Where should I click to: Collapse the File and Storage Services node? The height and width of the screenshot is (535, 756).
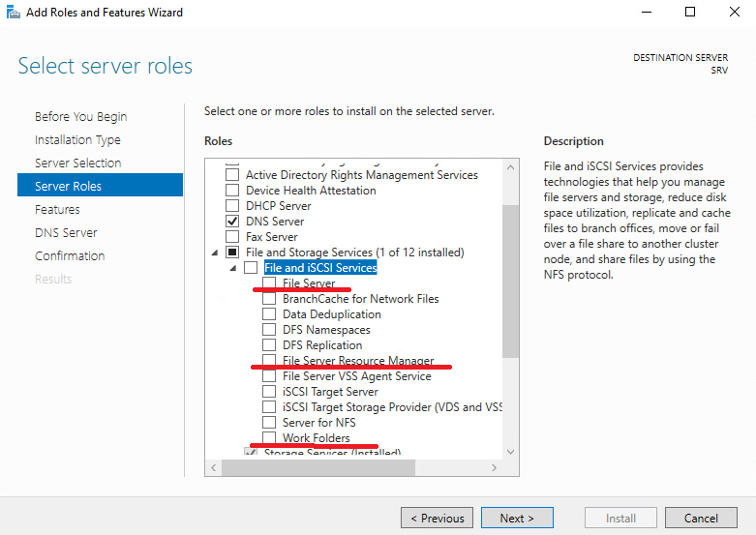click(215, 253)
